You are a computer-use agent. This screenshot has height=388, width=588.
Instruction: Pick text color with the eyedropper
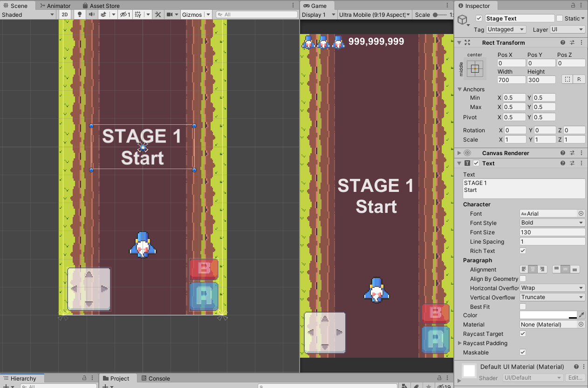coord(581,315)
